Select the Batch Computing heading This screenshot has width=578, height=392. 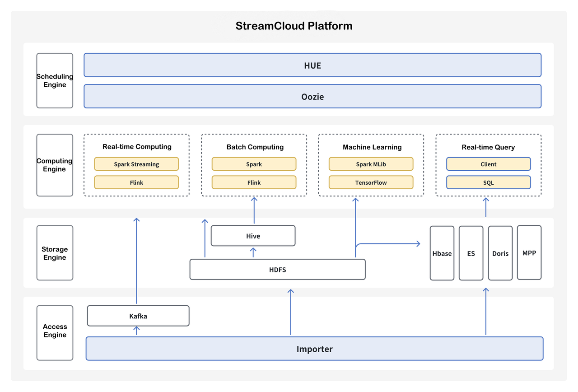click(x=255, y=147)
